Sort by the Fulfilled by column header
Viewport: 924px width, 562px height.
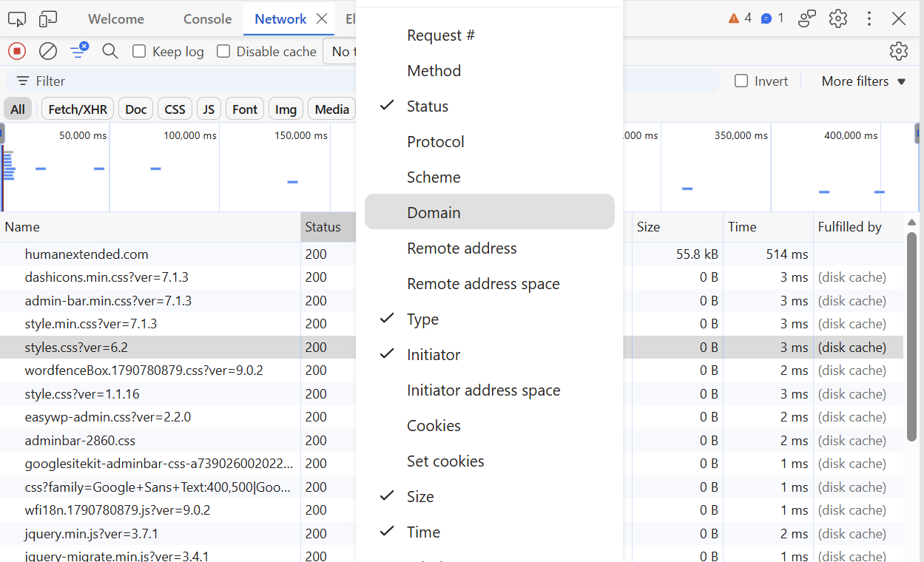[858, 227]
